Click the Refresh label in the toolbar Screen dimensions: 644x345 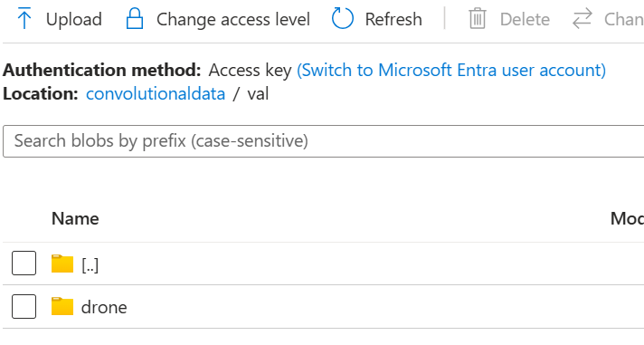click(x=393, y=19)
